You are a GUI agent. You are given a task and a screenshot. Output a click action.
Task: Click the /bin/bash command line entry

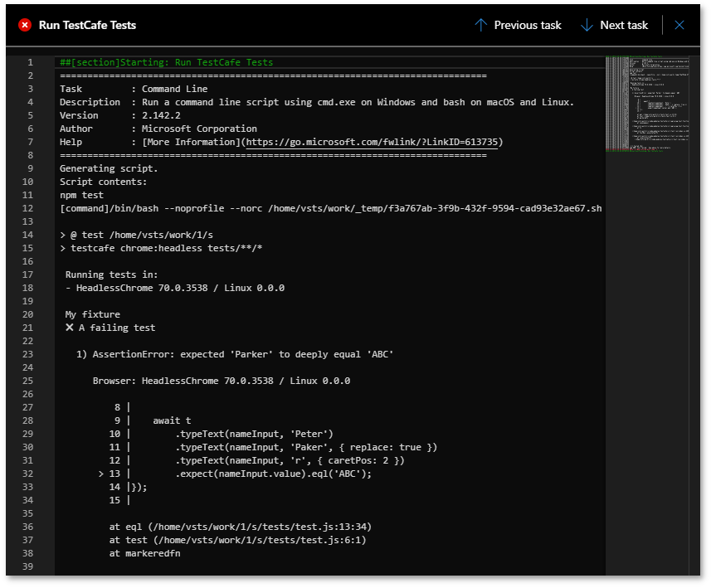click(x=330, y=208)
